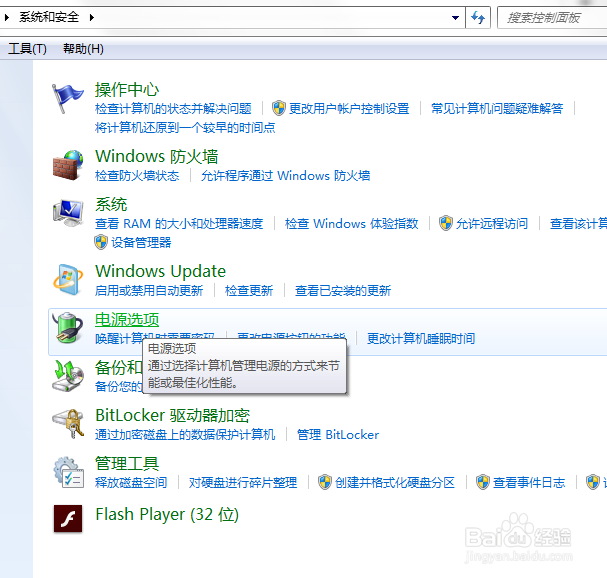Open the 工具(T) menu
This screenshot has height=578, width=607.
pos(27,49)
